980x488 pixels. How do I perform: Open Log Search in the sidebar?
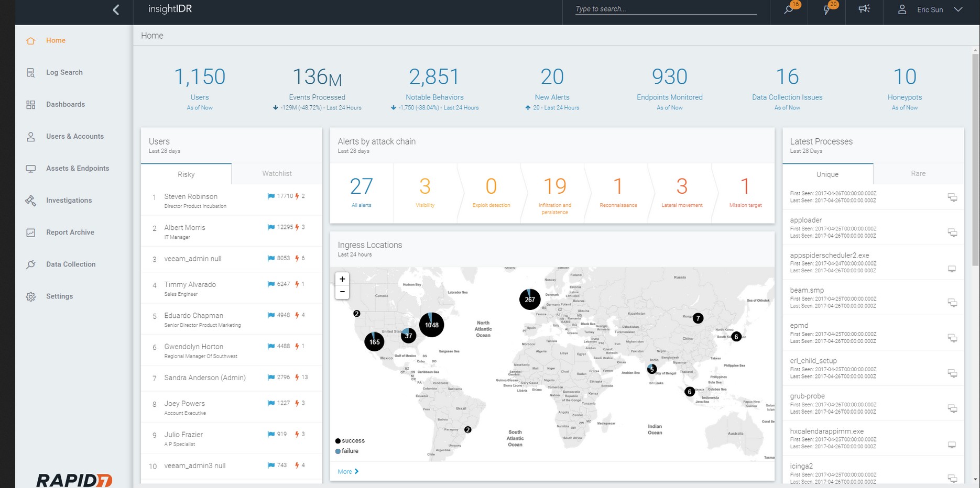tap(64, 72)
